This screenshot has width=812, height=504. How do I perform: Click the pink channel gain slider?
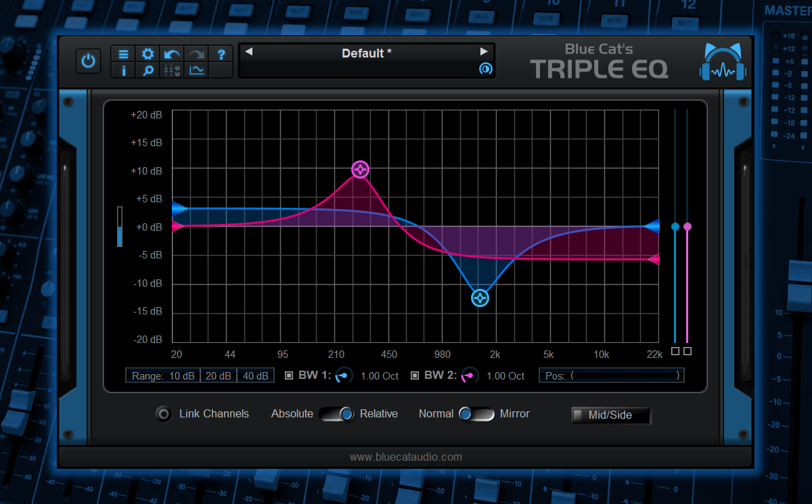(687, 227)
